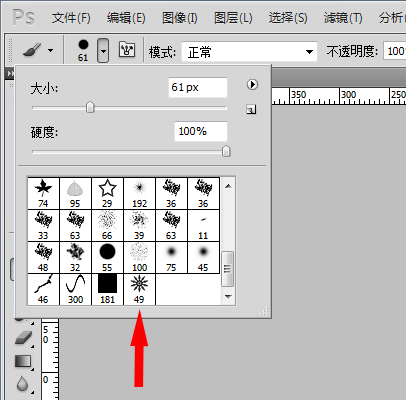
Task: Click the 大小 size input field
Action: (x=198, y=87)
